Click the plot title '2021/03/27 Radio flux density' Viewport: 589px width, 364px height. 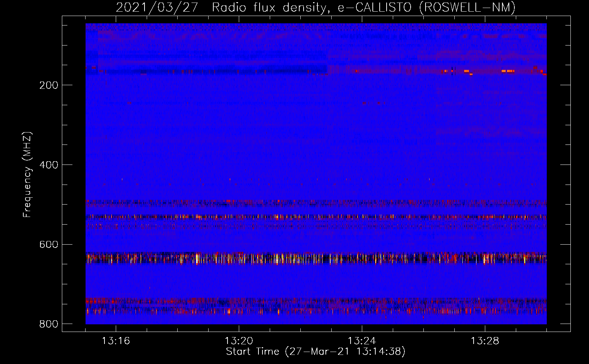coord(316,8)
